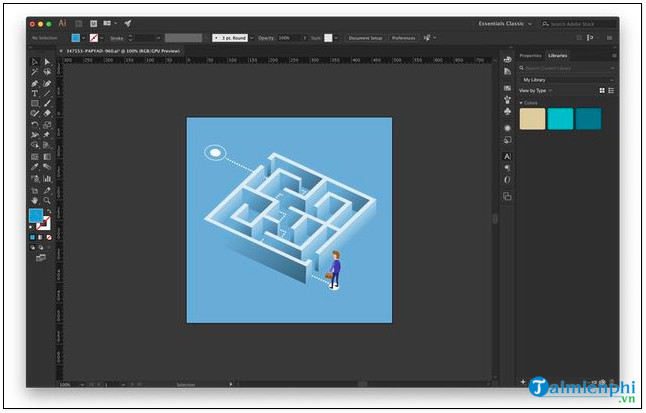Open the My Library dropdown
Screen dimensions: 646x413
pyautogui.click(x=566, y=80)
